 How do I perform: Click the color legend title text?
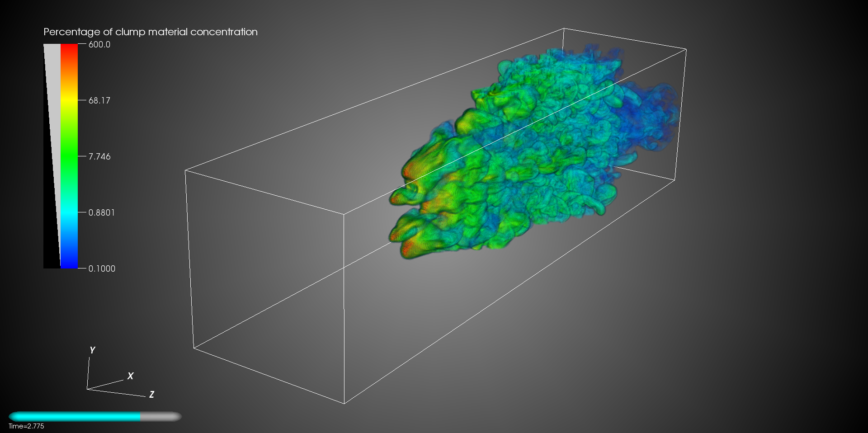point(151,32)
